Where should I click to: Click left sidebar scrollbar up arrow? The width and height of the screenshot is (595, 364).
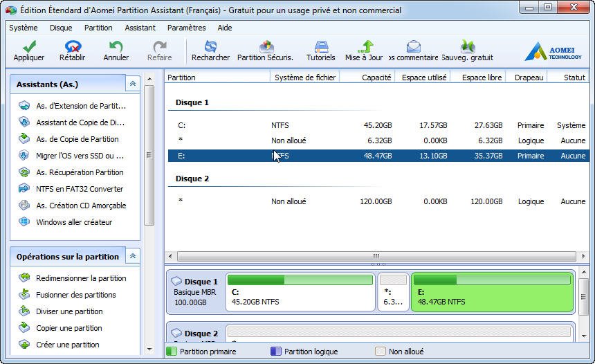click(x=149, y=79)
